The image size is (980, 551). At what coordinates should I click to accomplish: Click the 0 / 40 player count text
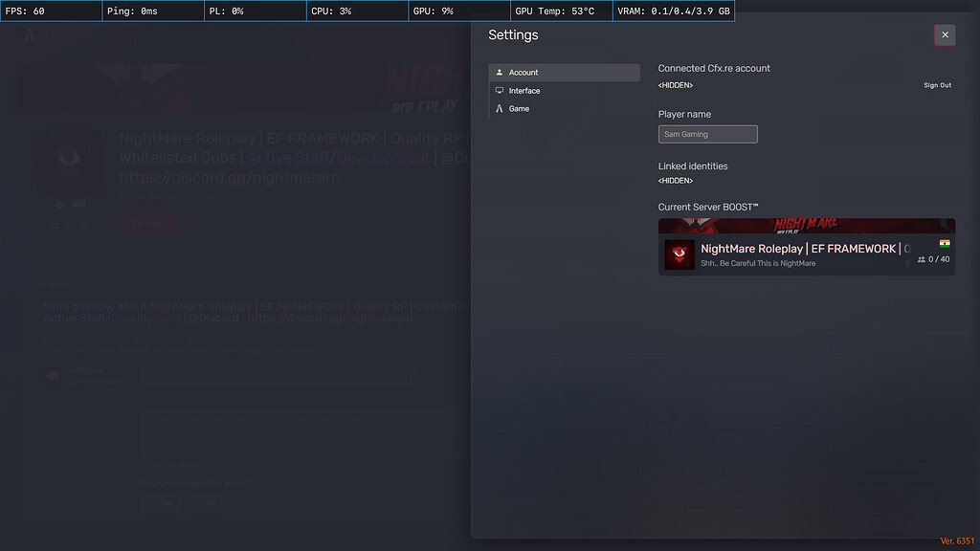click(939, 259)
